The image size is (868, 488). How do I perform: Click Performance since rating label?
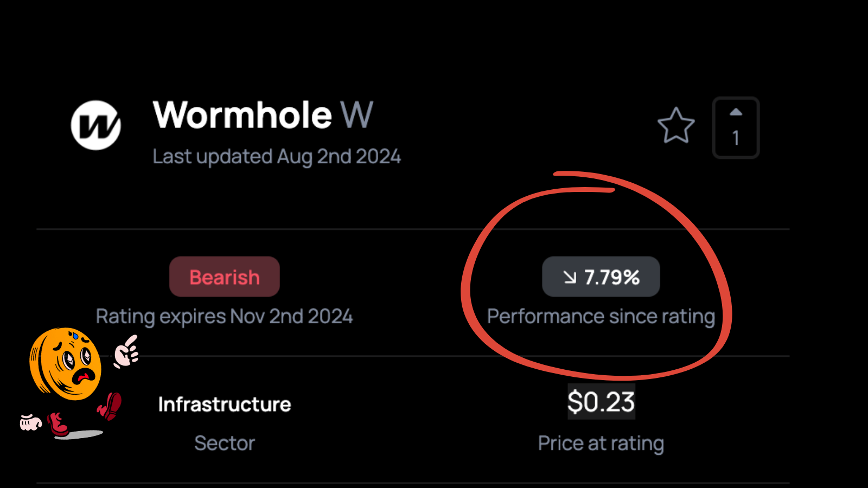(x=601, y=316)
